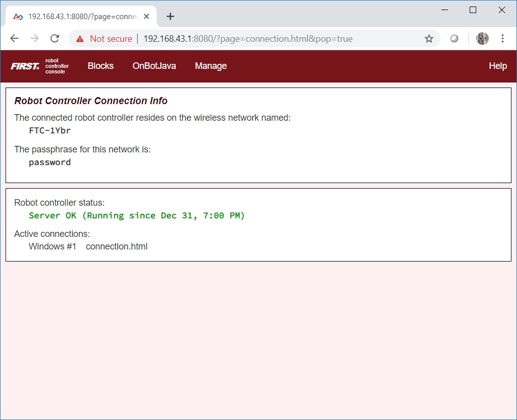Open the OnBotJava editor
Screen dimensions: 517x420
click(154, 66)
